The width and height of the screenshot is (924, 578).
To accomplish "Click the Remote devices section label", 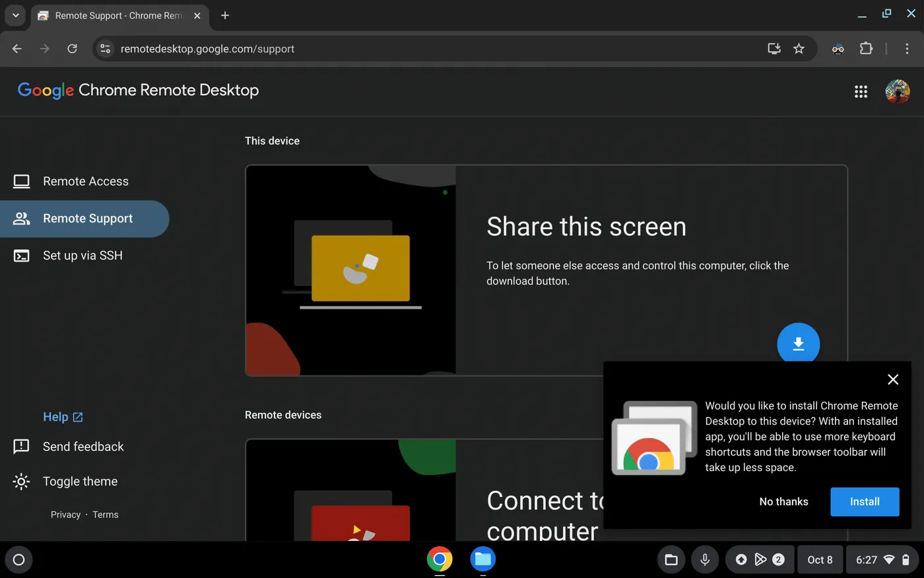I will point(283,415).
